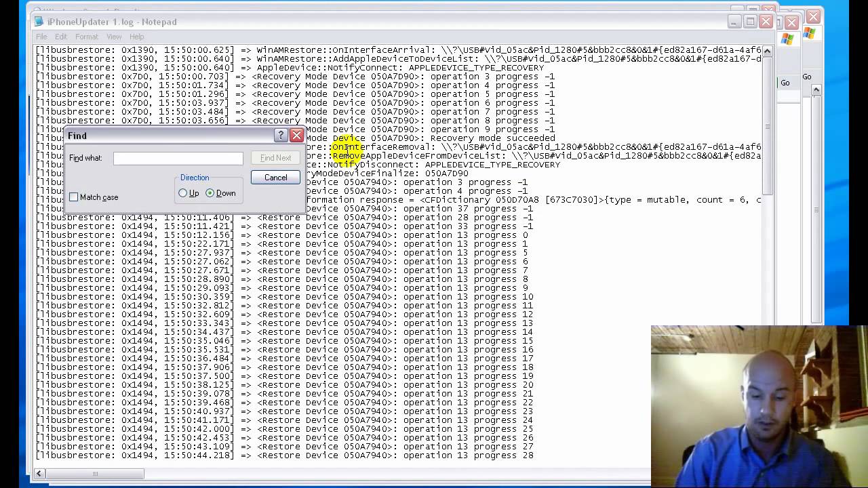Close the middle background window
Image resolution: width=868 pixels, height=488 pixels.
tap(791, 22)
